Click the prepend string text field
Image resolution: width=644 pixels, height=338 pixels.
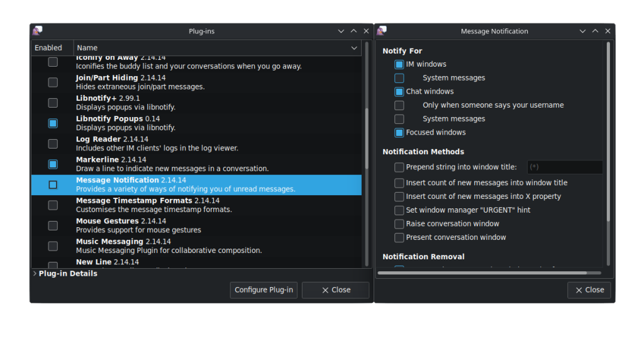[565, 167]
